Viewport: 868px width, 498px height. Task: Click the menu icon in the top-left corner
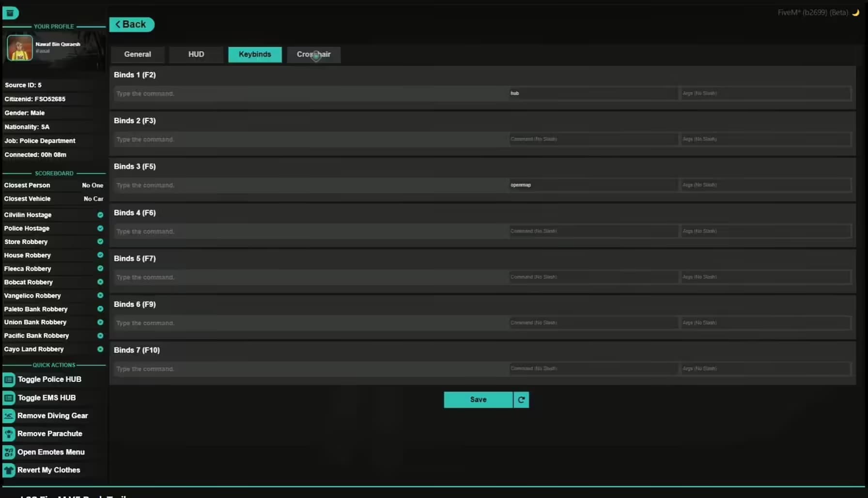(x=10, y=13)
